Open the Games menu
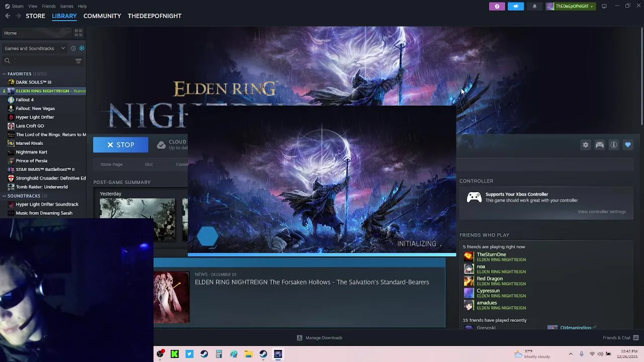 pyautogui.click(x=66, y=6)
